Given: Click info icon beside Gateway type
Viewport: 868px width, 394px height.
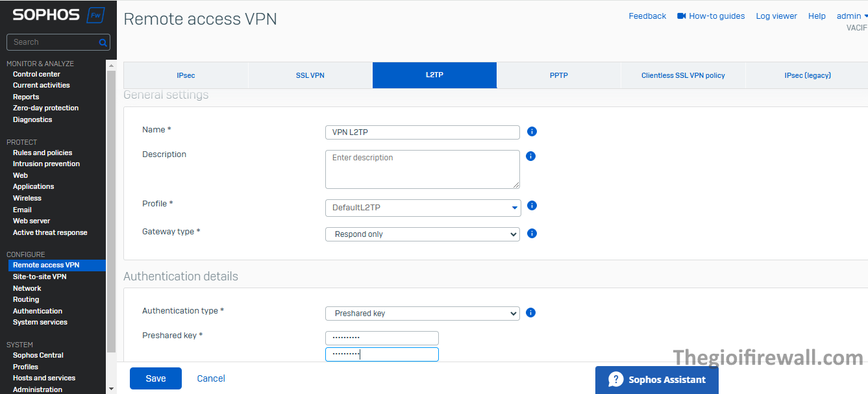Looking at the screenshot, I should pos(532,234).
